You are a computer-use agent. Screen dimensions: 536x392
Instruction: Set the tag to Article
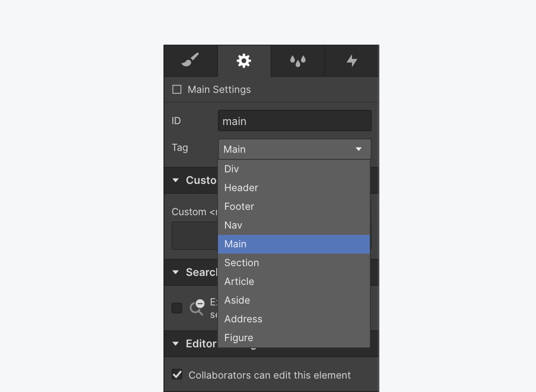(x=239, y=281)
